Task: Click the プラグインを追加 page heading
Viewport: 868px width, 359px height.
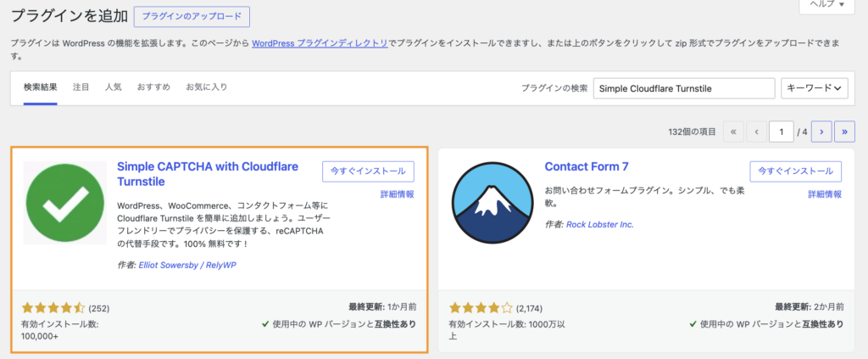Action: [70, 17]
